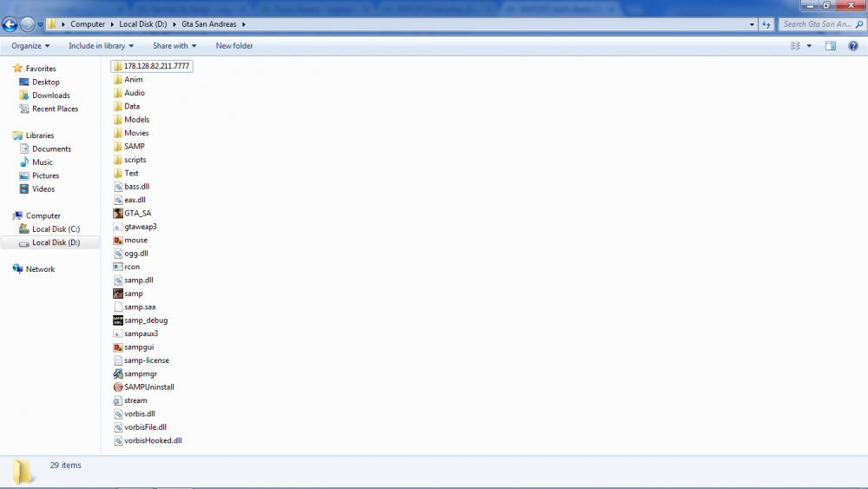Open the view options dropdown arrow
The height and width of the screenshot is (489, 868).
click(809, 46)
